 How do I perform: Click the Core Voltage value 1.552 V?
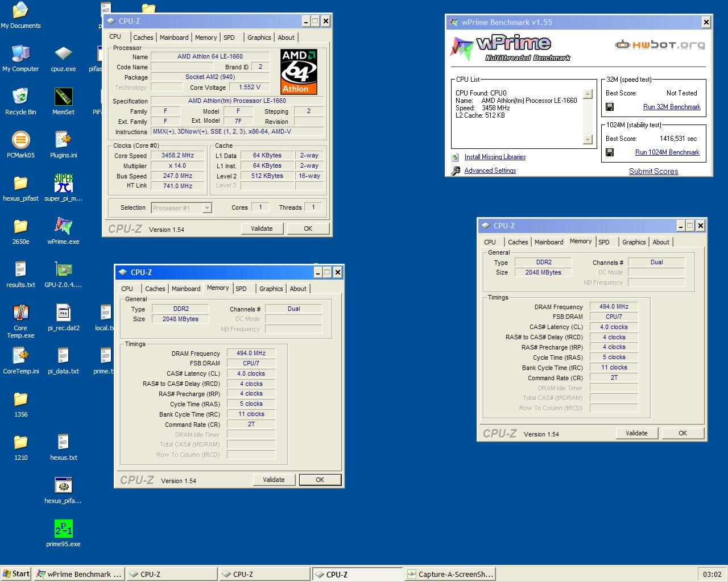(x=250, y=87)
